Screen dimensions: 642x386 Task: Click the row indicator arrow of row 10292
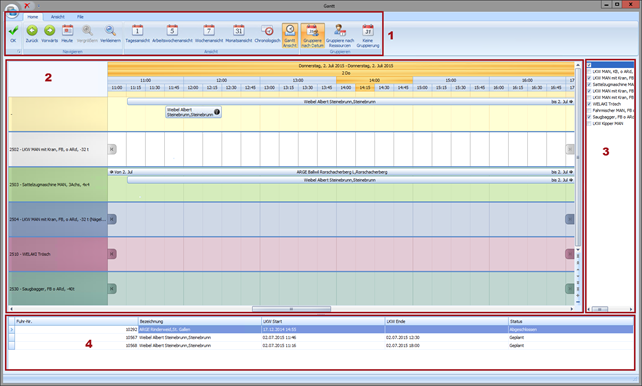[x=11, y=329]
